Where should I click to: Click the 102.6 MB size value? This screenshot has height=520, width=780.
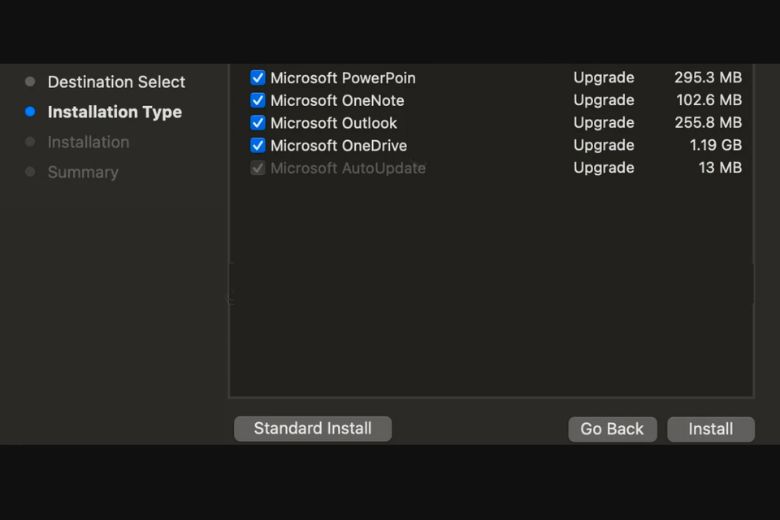tap(709, 100)
